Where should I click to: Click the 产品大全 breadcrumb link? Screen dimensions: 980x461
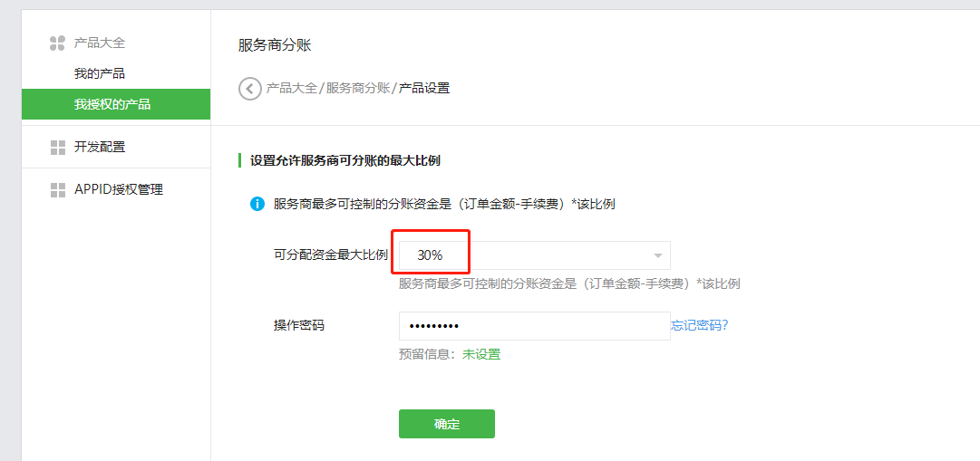(292, 88)
